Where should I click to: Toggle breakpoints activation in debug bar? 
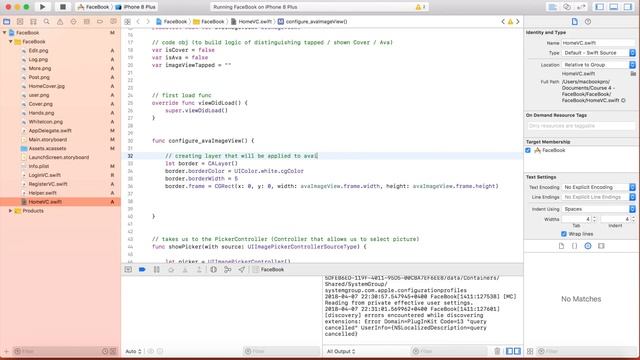pyautogui.click(x=142, y=269)
